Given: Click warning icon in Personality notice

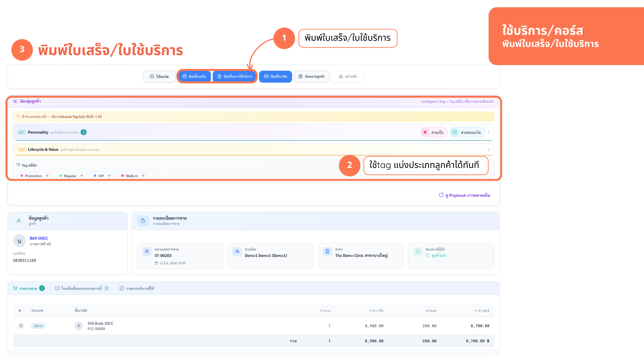Looking at the screenshot, I should coord(18,116).
